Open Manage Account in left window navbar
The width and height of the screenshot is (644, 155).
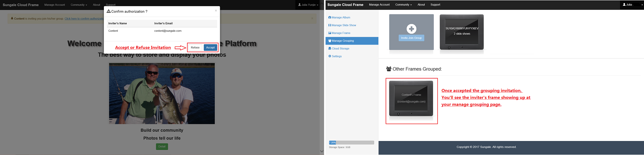pyautogui.click(x=55, y=5)
